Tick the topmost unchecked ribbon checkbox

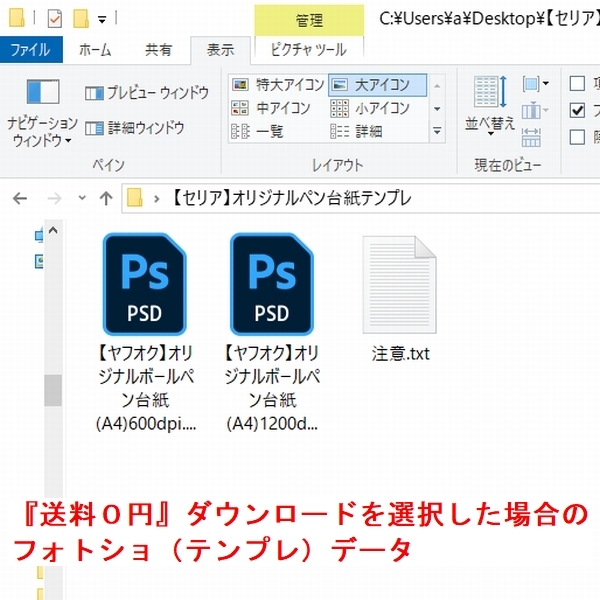(x=577, y=83)
